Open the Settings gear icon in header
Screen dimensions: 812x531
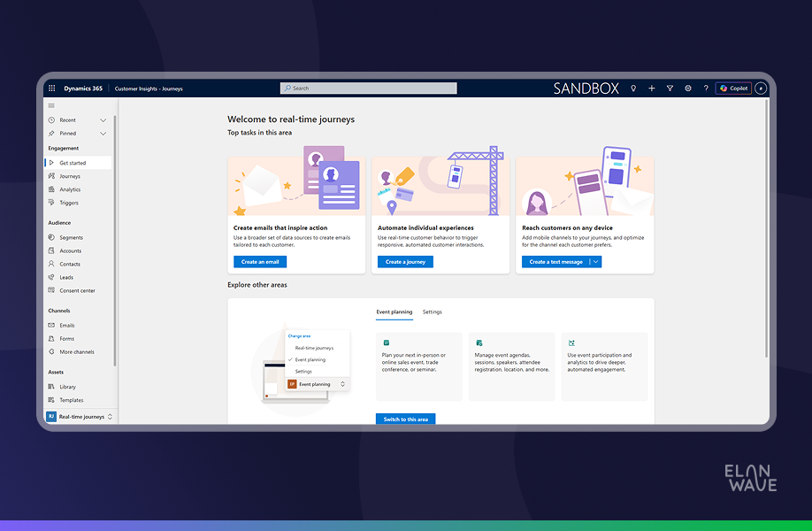point(687,88)
